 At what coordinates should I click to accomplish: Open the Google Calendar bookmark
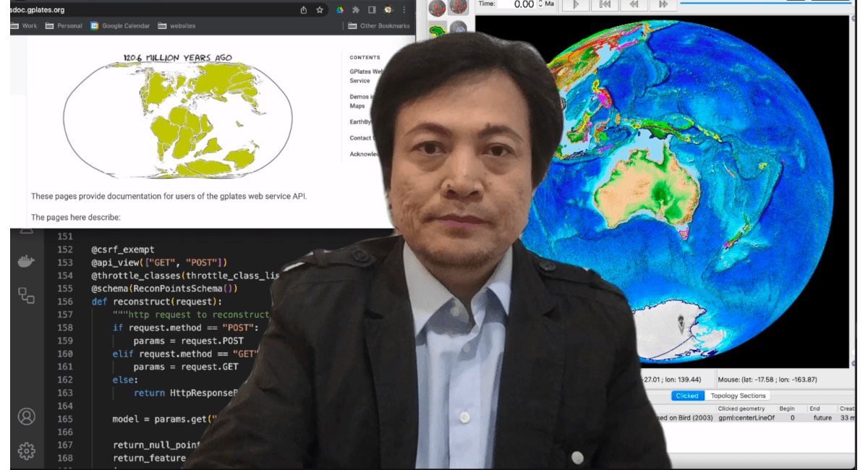[x=120, y=26]
